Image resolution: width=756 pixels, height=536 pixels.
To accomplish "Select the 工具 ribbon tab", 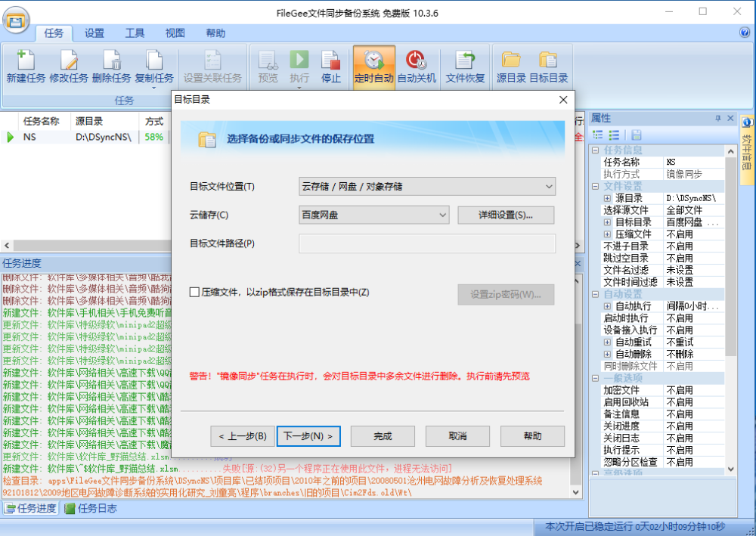I will tap(135, 33).
